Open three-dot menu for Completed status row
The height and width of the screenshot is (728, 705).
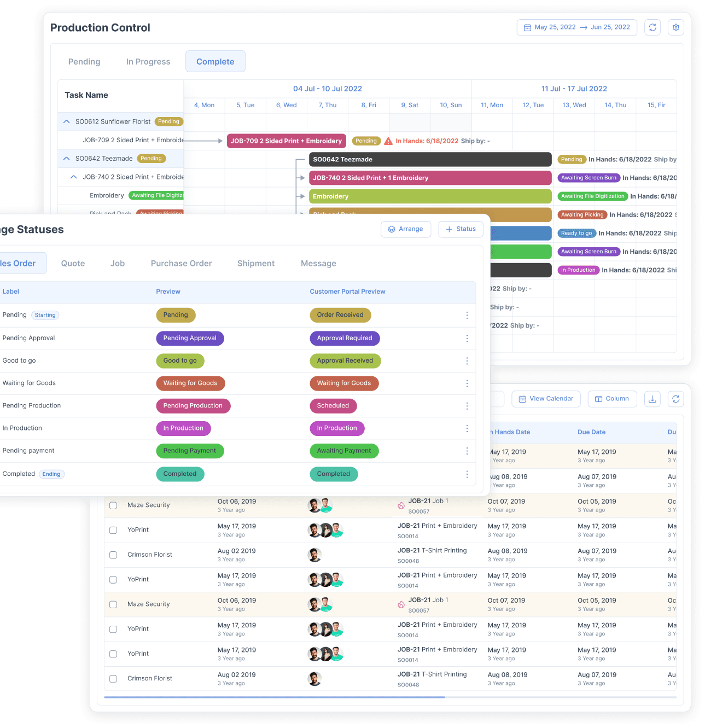pos(467,474)
